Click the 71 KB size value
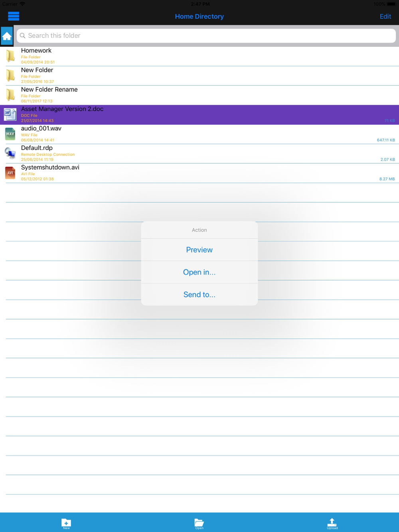The height and width of the screenshot is (532, 399). (x=390, y=120)
